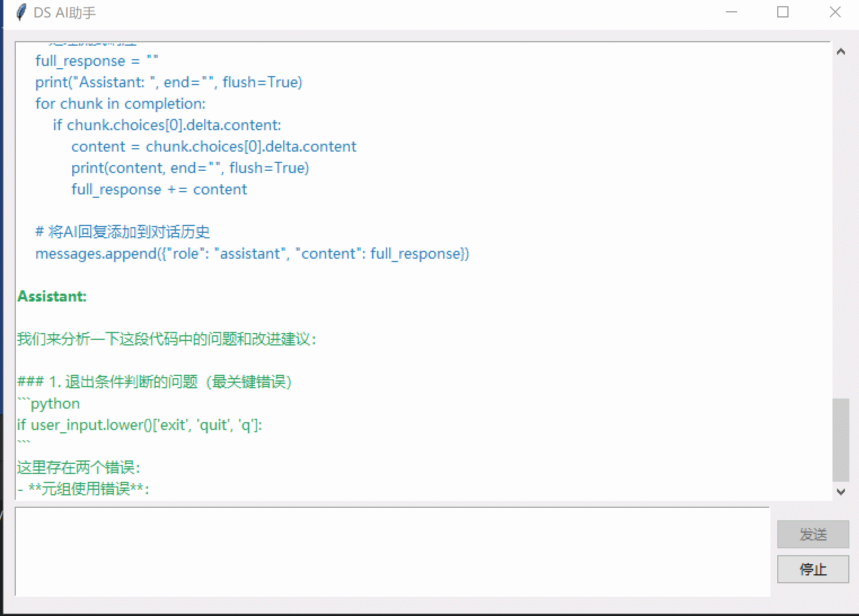Image resolution: width=859 pixels, height=616 pixels.
Task: Click 'print("Assistant: ", end="", flush=True)' line
Action: coord(169,82)
